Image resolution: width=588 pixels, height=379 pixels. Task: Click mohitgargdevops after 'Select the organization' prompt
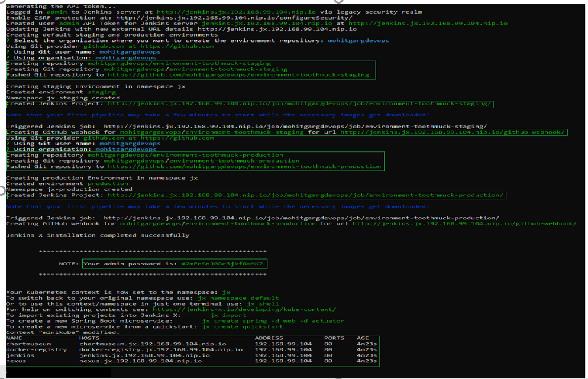pyautogui.click(x=358, y=40)
